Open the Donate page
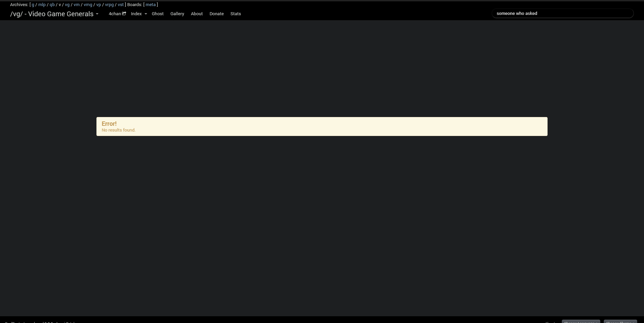The height and width of the screenshot is (323, 644). click(x=217, y=14)
